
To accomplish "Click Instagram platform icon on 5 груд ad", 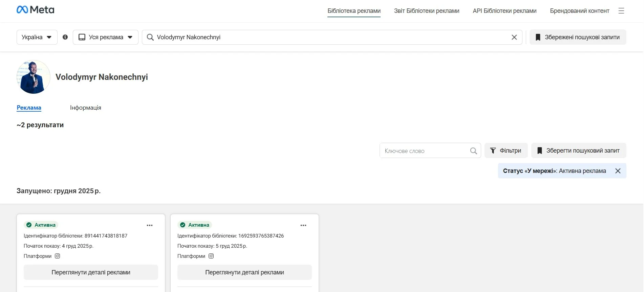I will 211,256.
